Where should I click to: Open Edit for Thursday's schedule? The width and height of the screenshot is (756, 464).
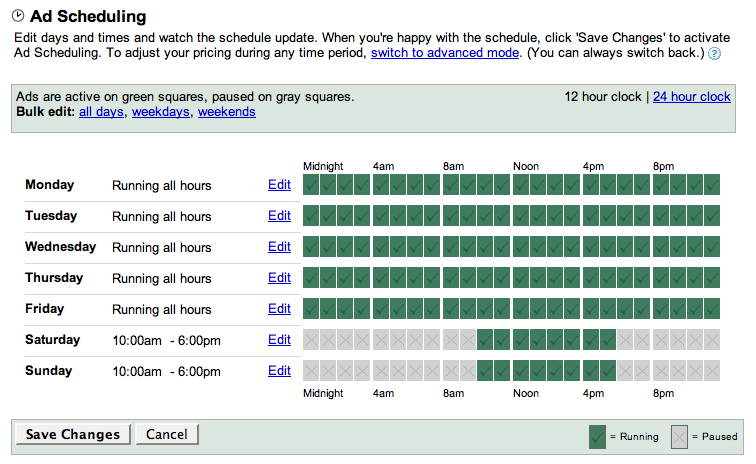pos(279,278)
